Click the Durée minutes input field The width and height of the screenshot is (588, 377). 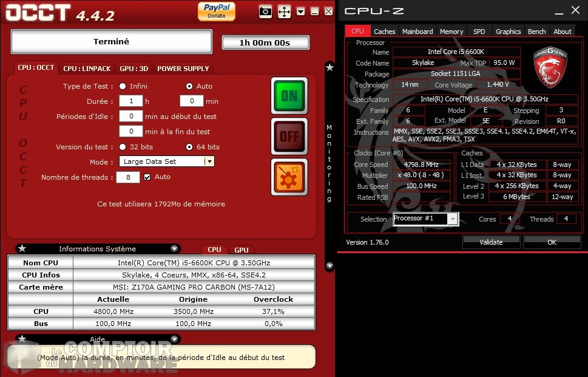(192, 101)
